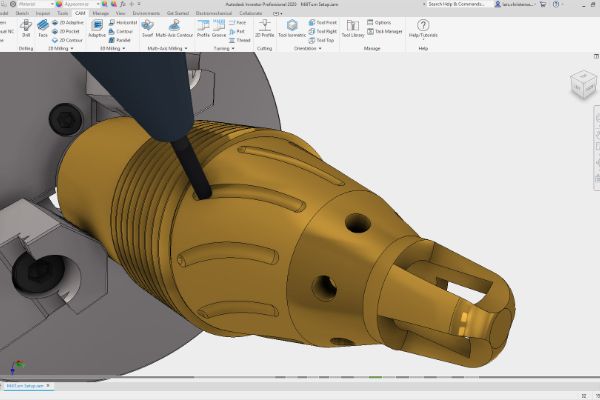This screenshot has height=400, width=600.
Task: Open the ribbon display options dropdown after Collaborate
Action: [x=278, y=13]
